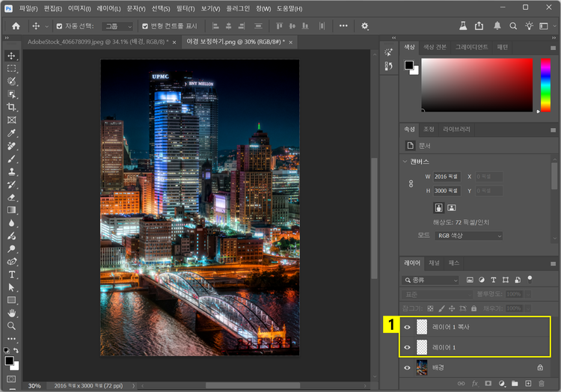
Task: Click the Home icon in options bar
Action: [x=16, y=25]
